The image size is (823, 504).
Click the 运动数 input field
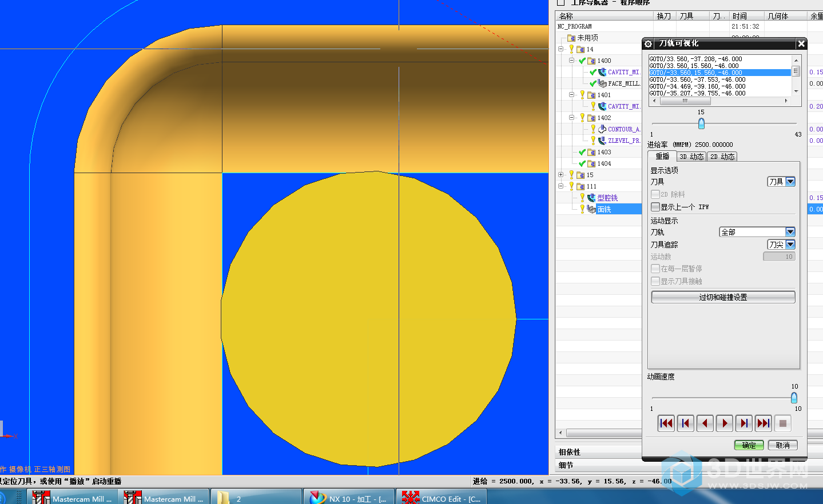(x=779, y=257)
